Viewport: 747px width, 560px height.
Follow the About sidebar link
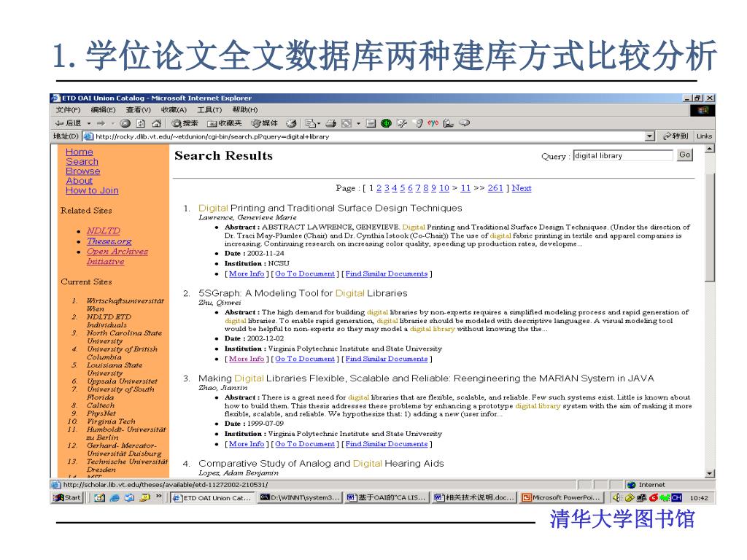click(x=79, y=181)
